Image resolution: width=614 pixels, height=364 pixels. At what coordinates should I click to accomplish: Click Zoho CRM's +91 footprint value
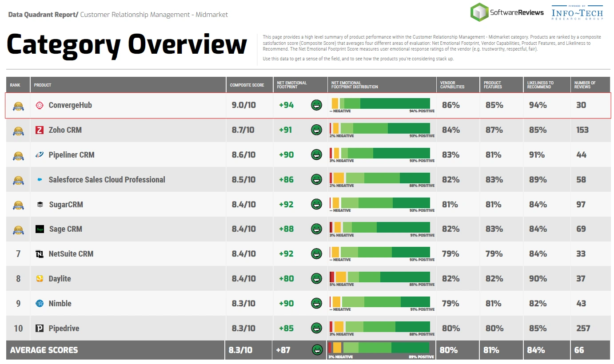pos(286,130)
